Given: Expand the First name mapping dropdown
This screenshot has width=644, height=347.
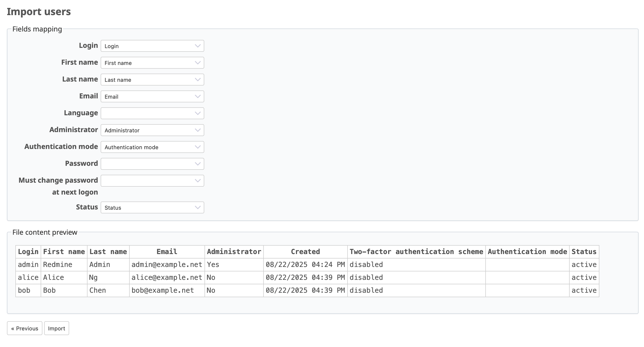Looking at the screenshot, I should click(152, 63).
